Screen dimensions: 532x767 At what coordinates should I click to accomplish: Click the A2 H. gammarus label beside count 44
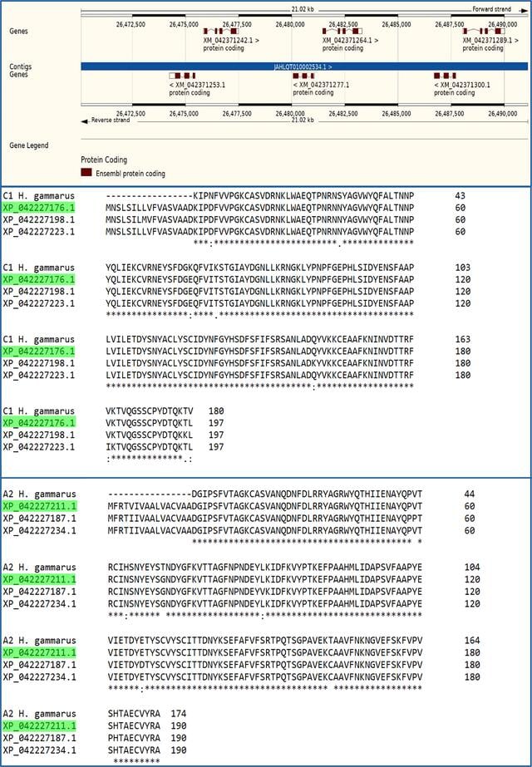(x=40, y=494)
